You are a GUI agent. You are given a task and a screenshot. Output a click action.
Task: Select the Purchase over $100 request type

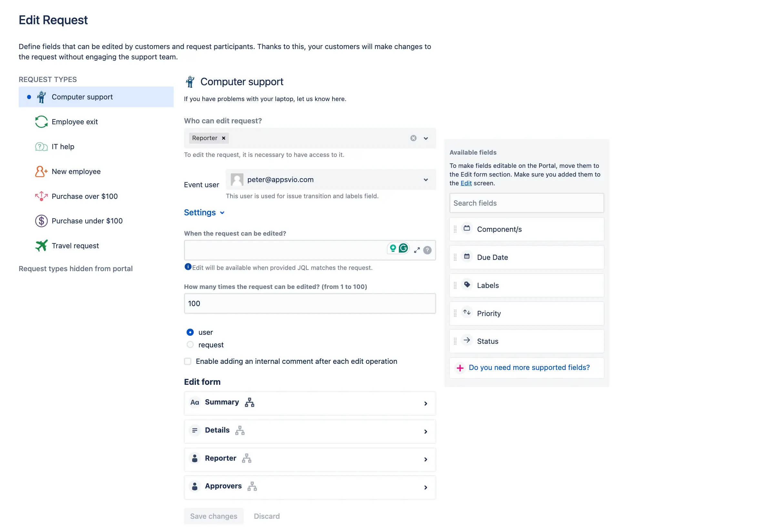(x=84, y=196)
